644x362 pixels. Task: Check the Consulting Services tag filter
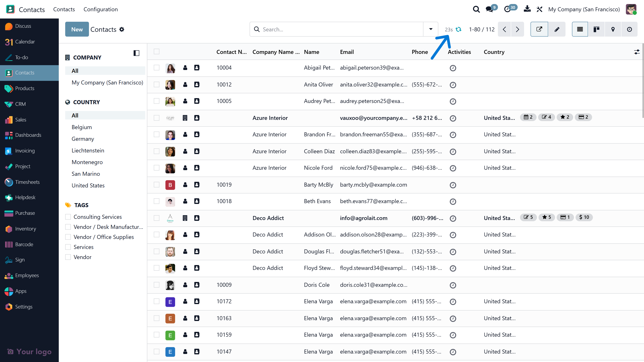click(68, 217)
